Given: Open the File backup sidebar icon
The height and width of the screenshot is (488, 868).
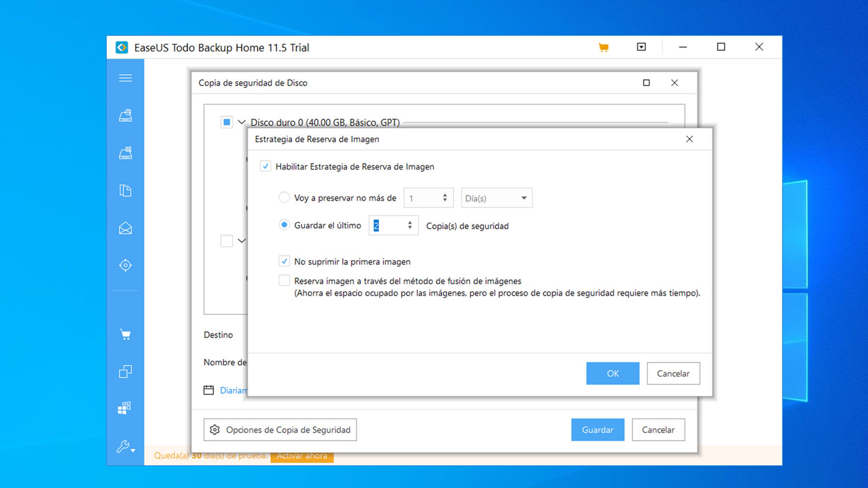Looking at the screenshot, I should click(125, 190).
